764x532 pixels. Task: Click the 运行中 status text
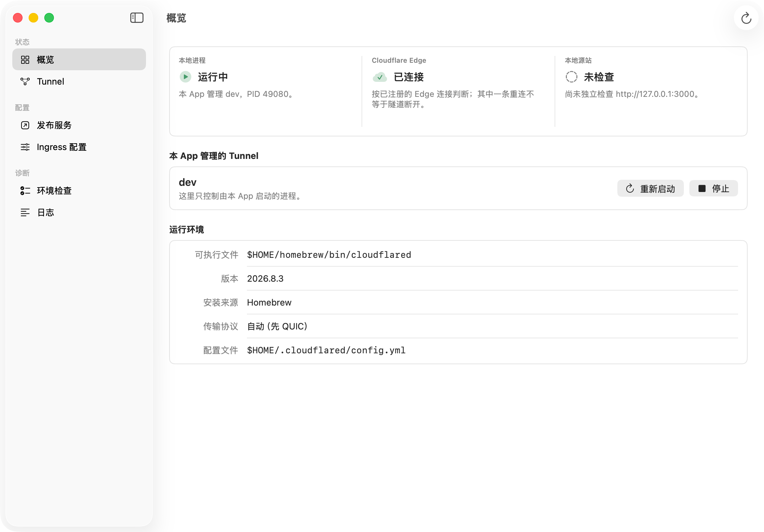coord(213,77)
